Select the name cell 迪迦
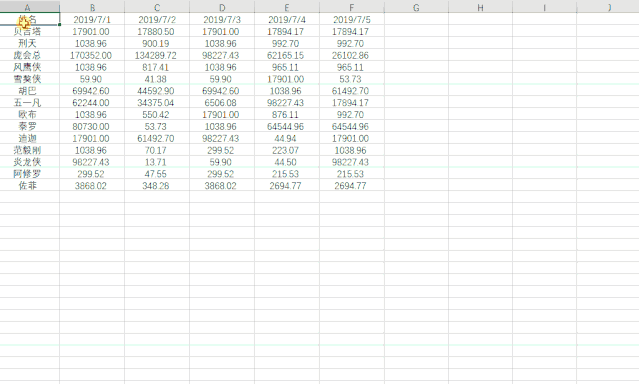Viewport: 639px width, 384px height. pos(30,138)
